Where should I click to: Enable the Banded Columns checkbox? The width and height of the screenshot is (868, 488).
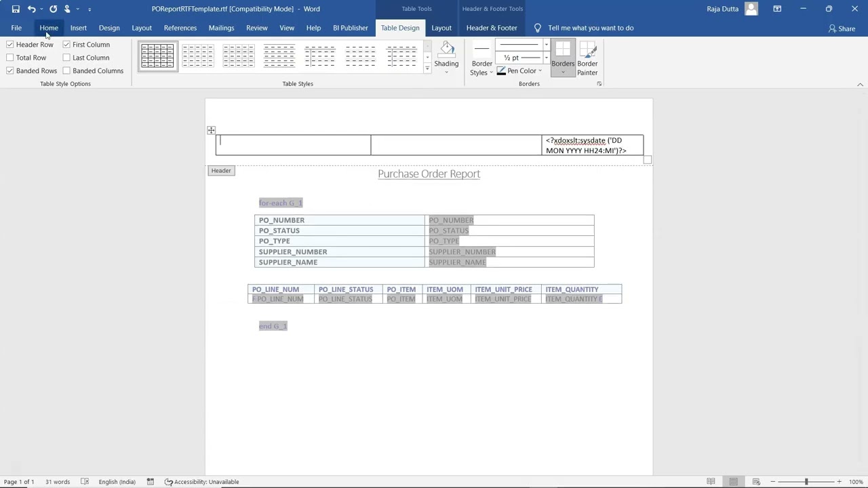pos(93,70)
